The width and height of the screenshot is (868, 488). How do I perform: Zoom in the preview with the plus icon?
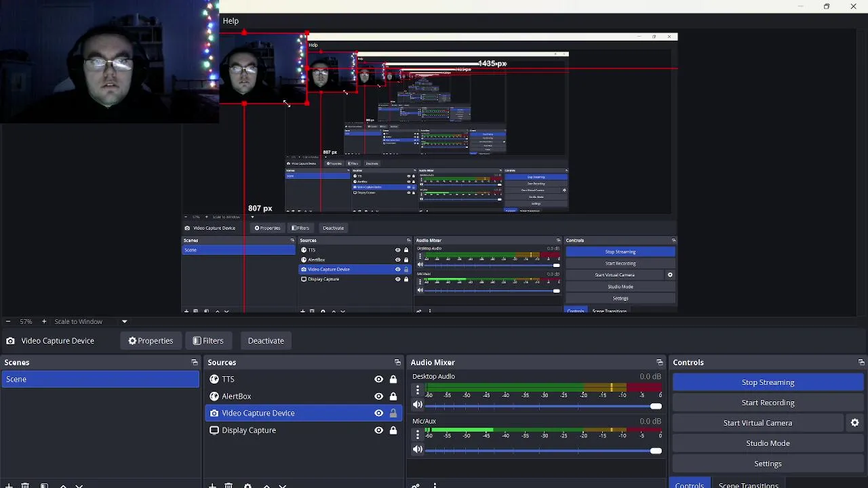pyautogui.click(x=43, y=321)
